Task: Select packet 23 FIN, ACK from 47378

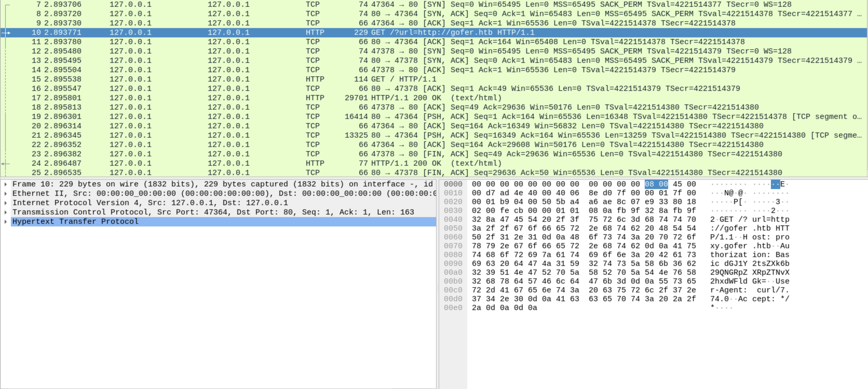Action: (434, 154)
